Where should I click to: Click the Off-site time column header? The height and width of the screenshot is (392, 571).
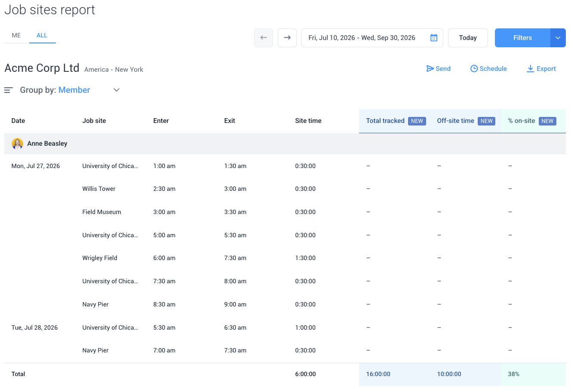coord(456,121)
